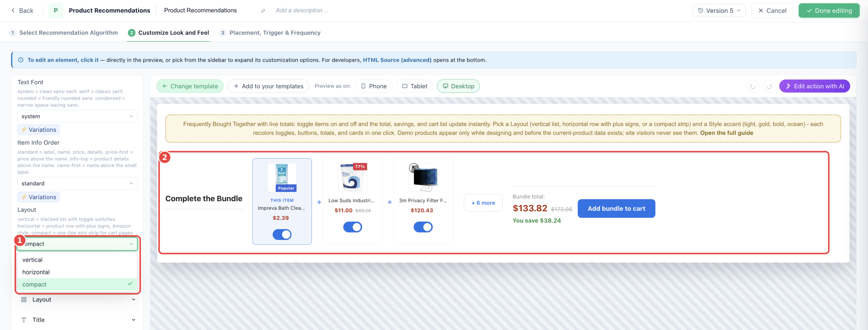Viewport: 868px width, 330px height.
Task: Click Change template button
Action: (190, 86)
